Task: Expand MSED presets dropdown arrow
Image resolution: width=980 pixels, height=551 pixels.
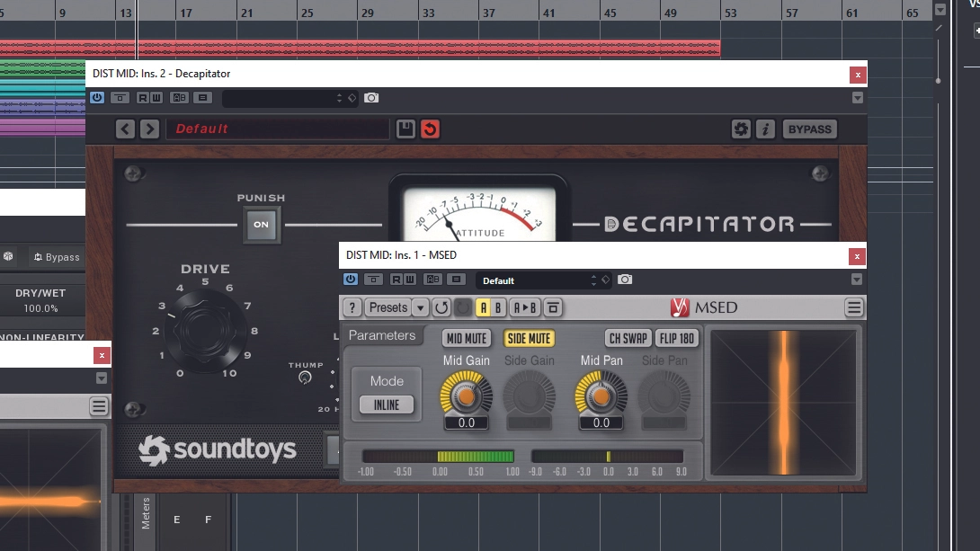Action: (421, 307)
